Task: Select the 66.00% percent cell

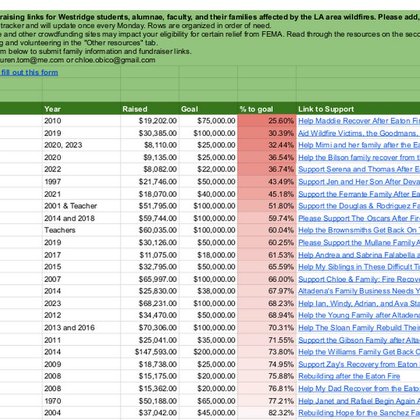Action: (267, 279)
